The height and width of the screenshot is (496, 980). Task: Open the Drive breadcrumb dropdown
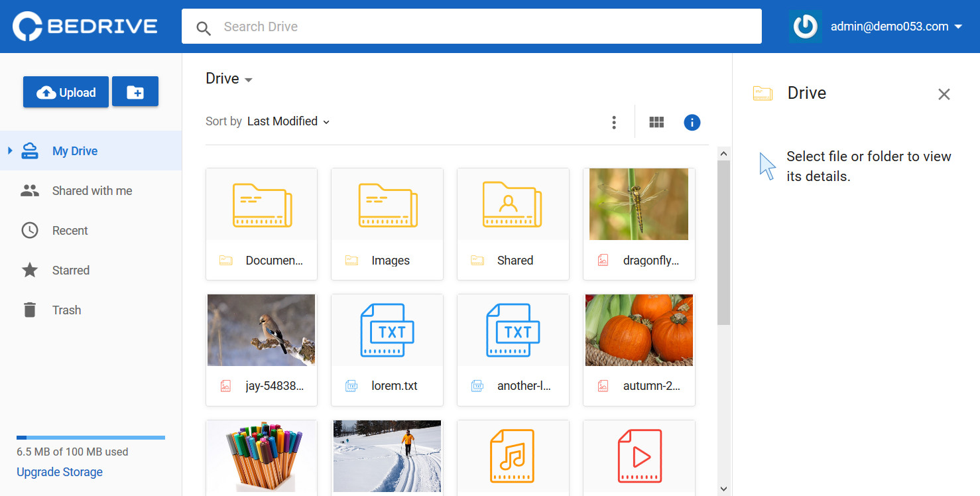pos(229,79)
